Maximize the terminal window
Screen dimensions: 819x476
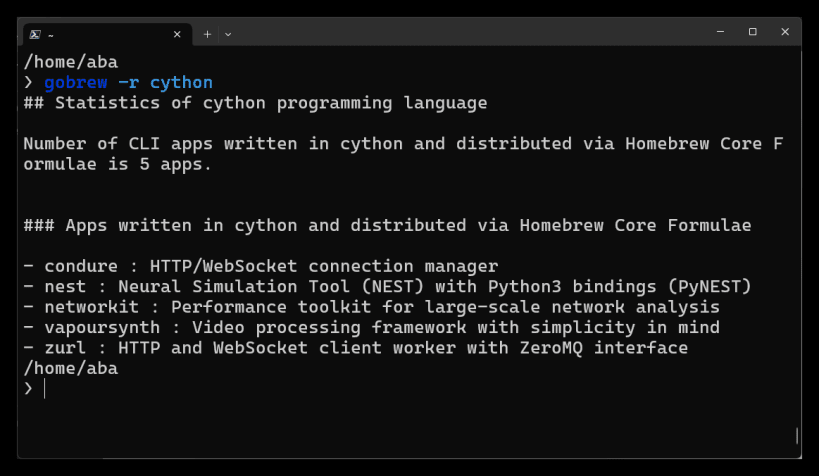[753, 32]
